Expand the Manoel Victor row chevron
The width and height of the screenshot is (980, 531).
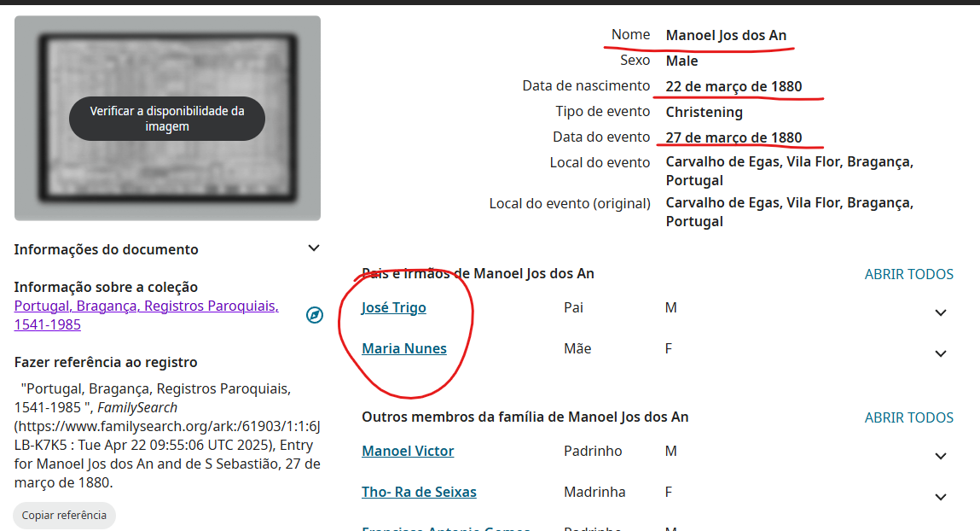(x=940, y=456)
